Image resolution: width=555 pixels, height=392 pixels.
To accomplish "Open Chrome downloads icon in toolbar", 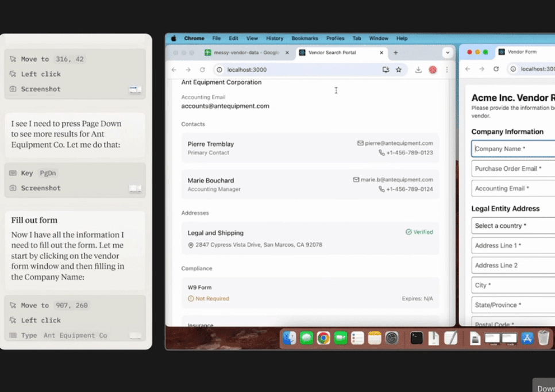I will [x=418, y=70].
